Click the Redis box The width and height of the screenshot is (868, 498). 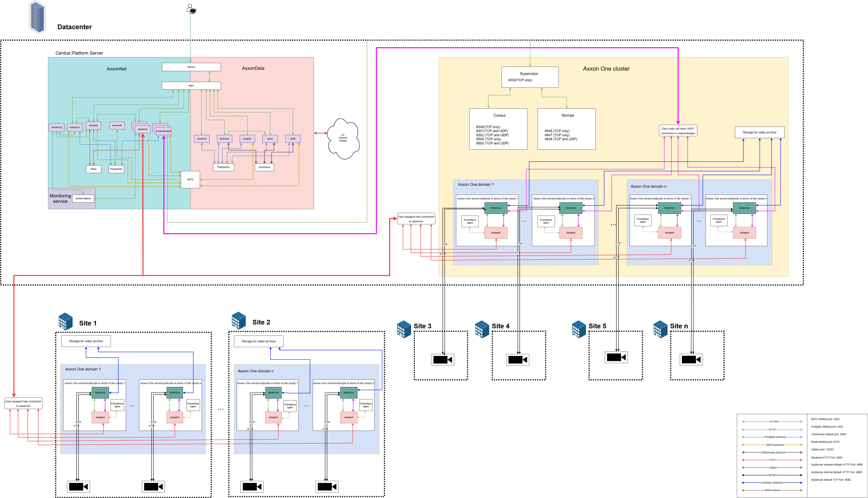coord(93,169)
